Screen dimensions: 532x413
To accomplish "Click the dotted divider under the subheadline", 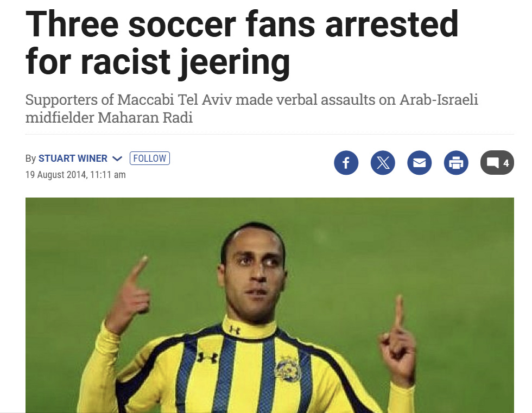I will point(270,134).
